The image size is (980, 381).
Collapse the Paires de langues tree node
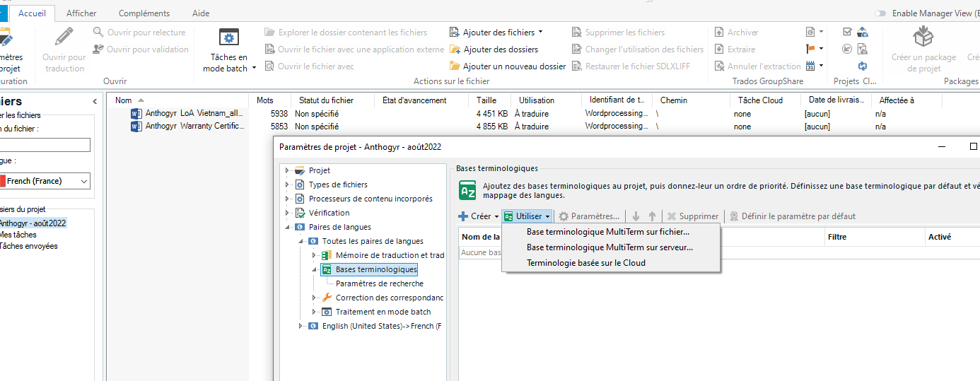coord(288,227)
